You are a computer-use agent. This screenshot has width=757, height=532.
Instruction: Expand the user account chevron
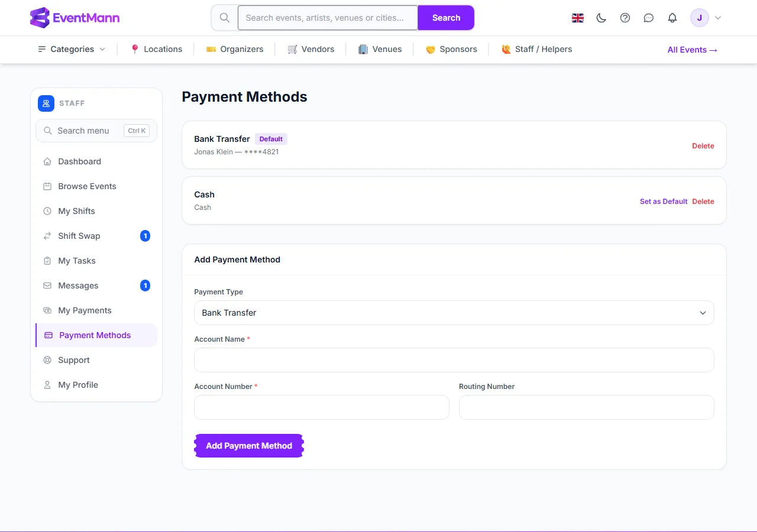click(x=718, y=18)
